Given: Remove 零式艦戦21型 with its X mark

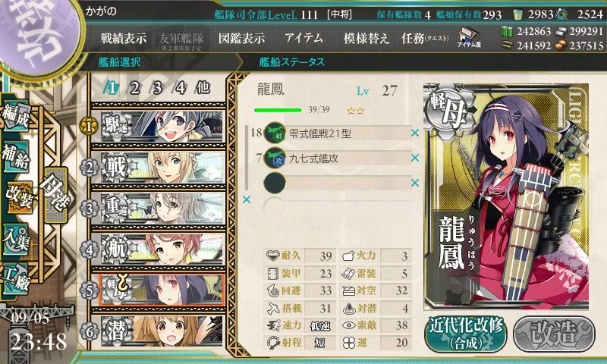Looking at the screenshot, I should coord(415,133).
